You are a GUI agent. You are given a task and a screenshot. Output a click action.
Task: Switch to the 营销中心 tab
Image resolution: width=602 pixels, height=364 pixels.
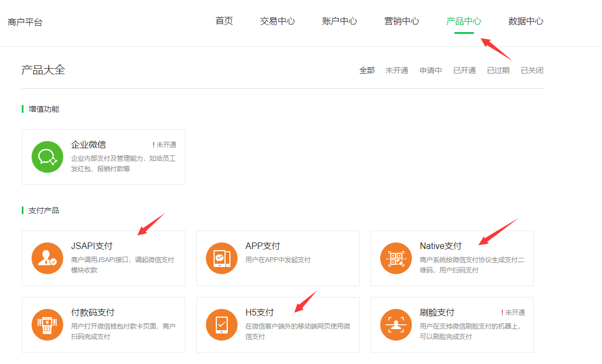pos(402,21)
